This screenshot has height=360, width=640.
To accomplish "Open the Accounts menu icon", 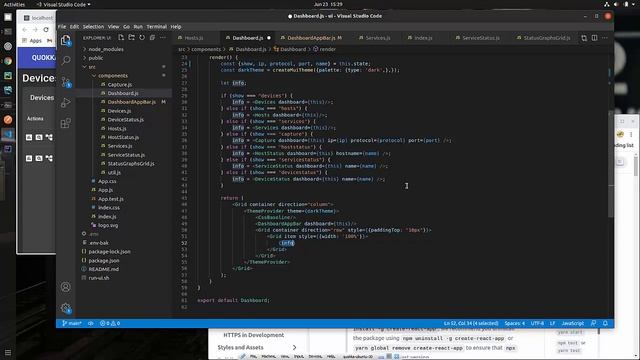I will click(66, 287).
